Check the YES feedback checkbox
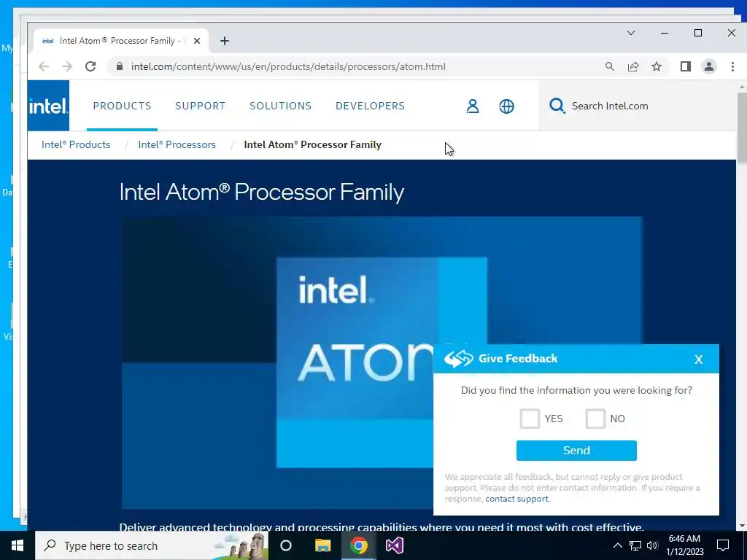The image size is (747, 560). click(x=530, y=419)
